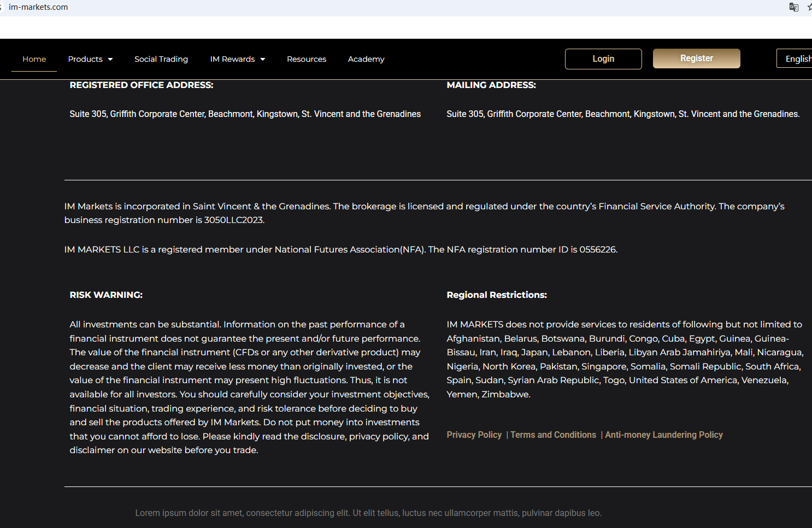Open the IM Rewards dropdown
This screenshot has width=812, height=528.
pyautogui.click(x=237, y=59)
